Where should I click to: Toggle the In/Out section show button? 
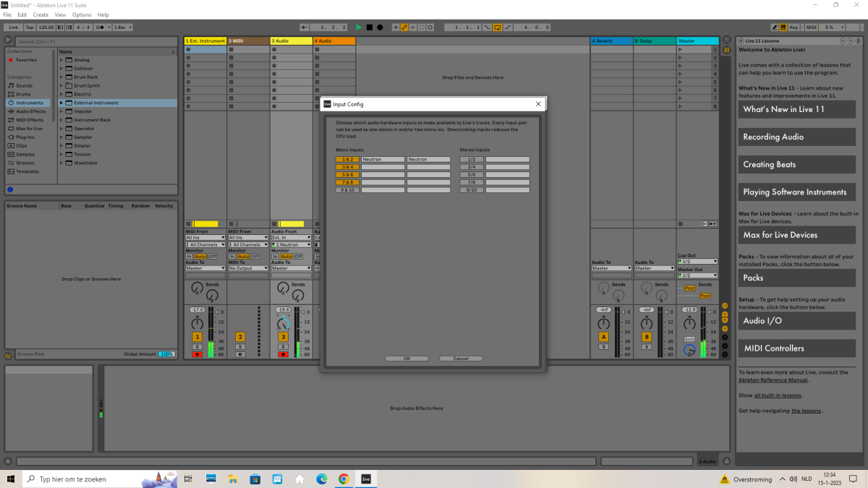click(x=726, y=305)
